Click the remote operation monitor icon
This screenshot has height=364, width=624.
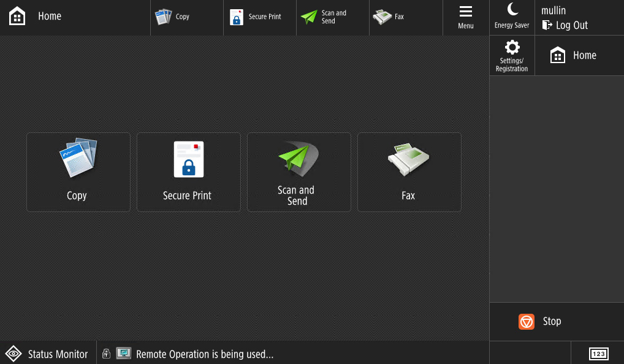(x=124, y=353)
